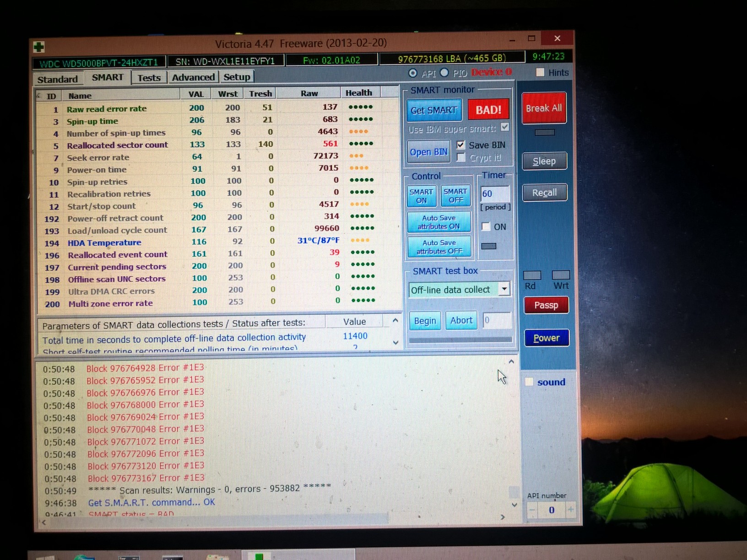Enable the Hints checkbox
This screenshot has height=560, width=747.
click(x=540, y=72)
